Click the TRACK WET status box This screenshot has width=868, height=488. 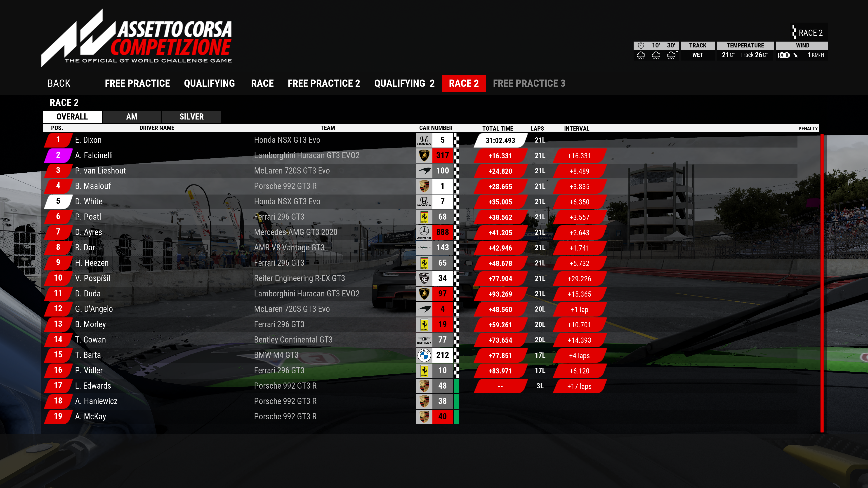698,51
